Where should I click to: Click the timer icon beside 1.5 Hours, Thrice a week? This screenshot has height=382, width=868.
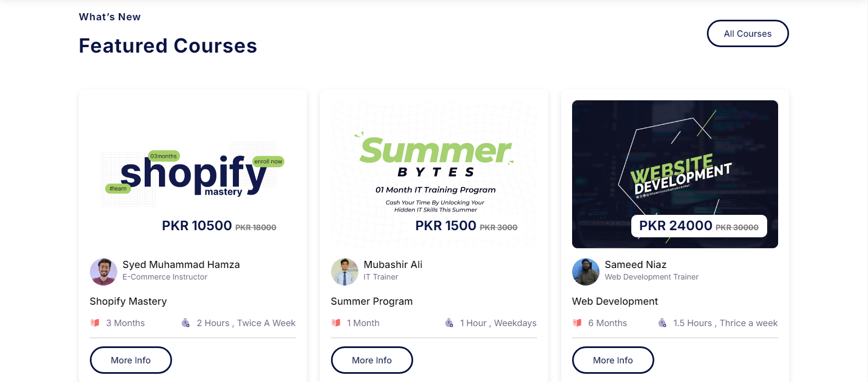pyautogui.click(x=662, y=323)
